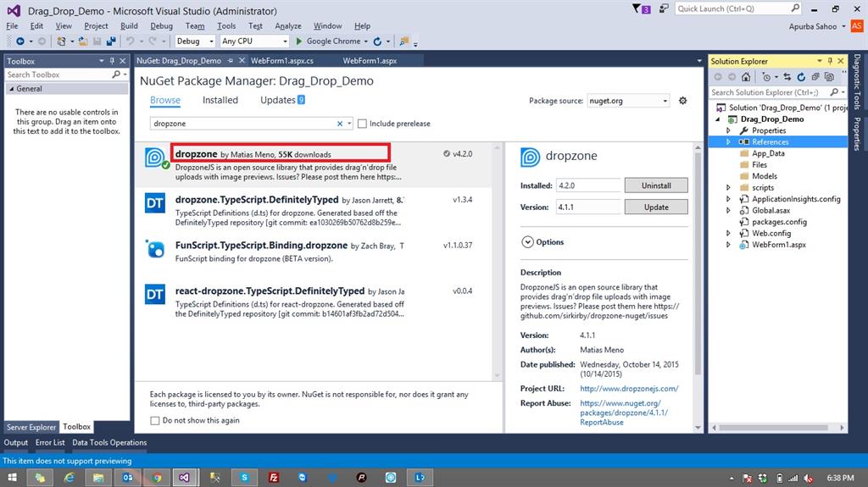Open the Package source nuget.org dropdown

628,101
